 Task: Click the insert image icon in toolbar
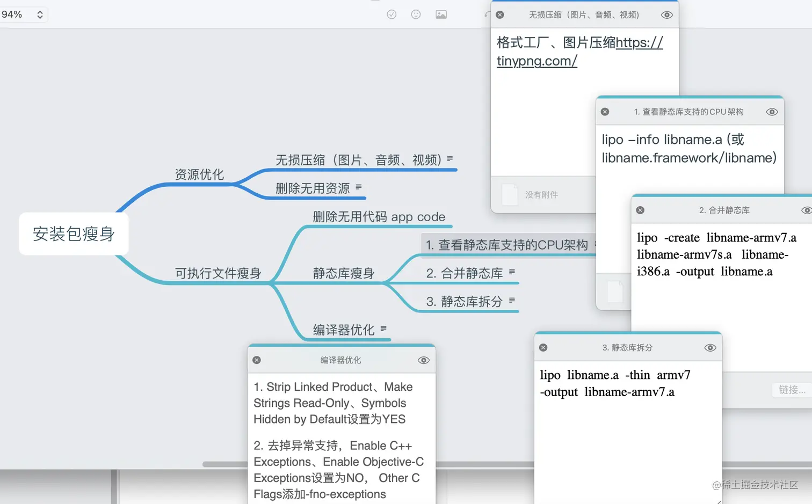point(441,14)
